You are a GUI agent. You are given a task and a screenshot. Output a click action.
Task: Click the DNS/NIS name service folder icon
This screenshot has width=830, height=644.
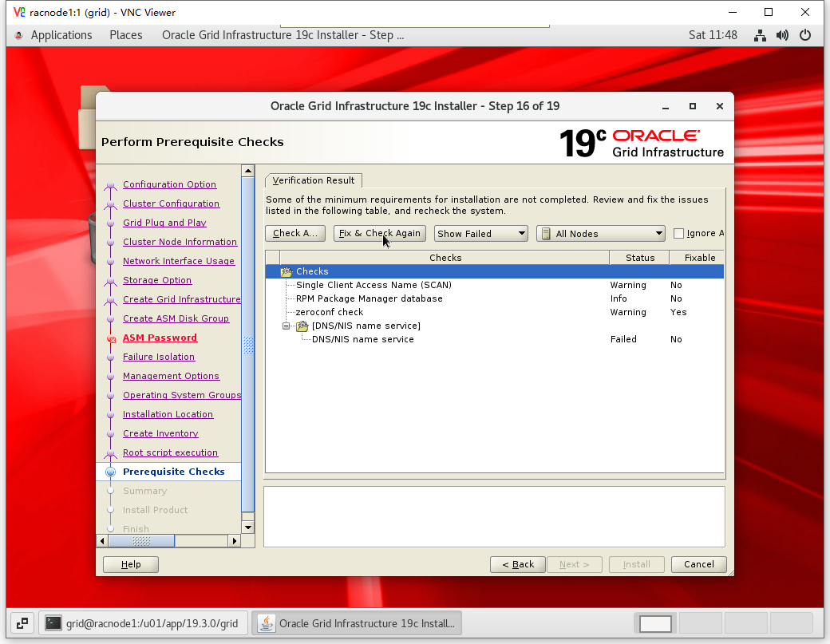302,326
